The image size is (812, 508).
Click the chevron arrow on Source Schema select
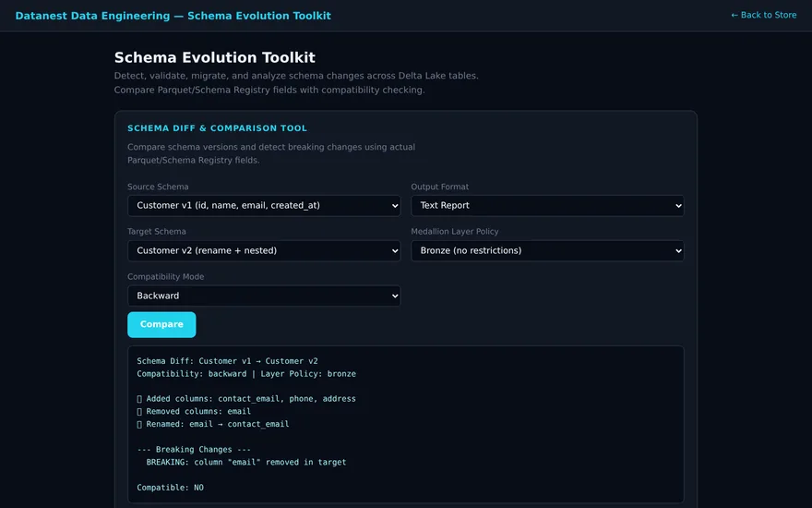395,206
